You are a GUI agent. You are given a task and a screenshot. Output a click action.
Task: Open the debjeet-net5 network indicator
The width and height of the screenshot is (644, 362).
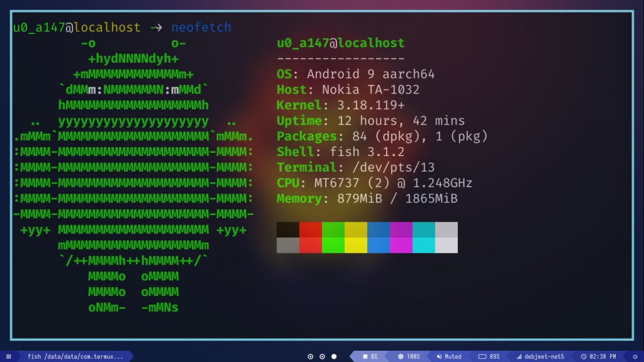click(x=540, y=357)
